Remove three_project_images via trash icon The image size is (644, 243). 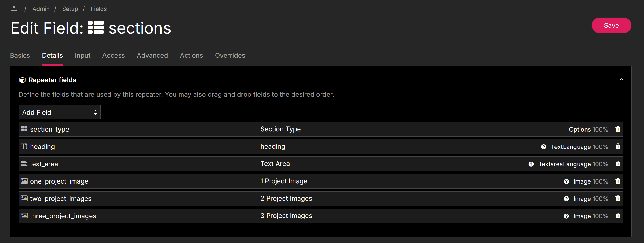(x=618, y=216)
